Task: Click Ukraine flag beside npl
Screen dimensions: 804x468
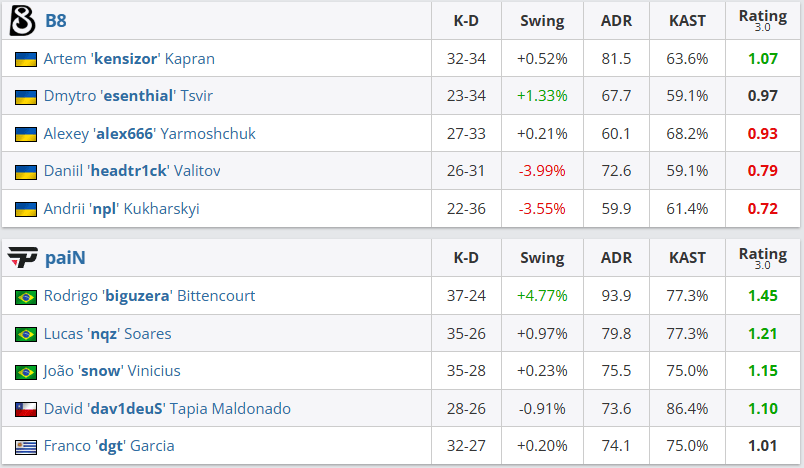Action: click(x=26, y=209)
